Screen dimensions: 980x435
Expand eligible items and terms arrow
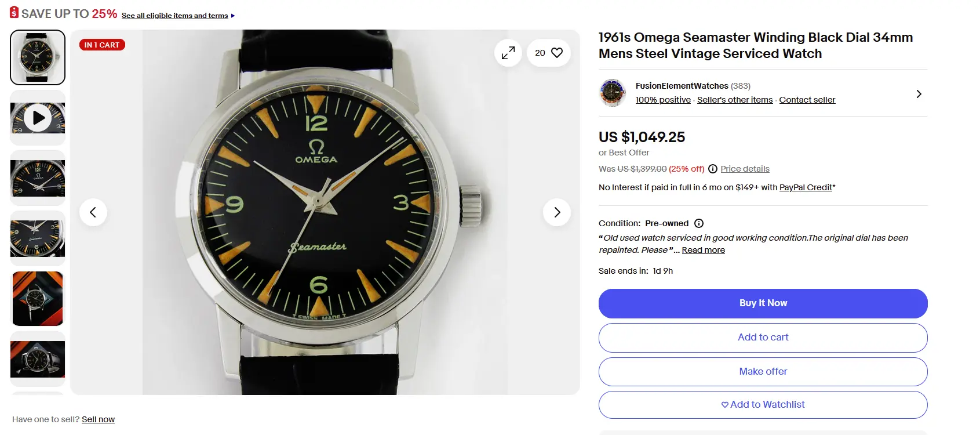(x=233, y=16)
